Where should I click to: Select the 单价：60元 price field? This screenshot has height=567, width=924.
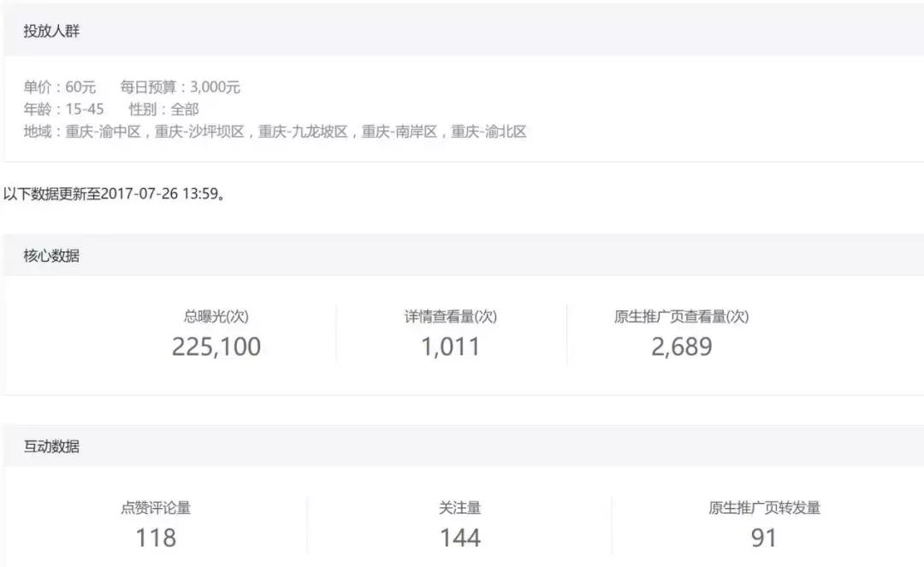59,86
